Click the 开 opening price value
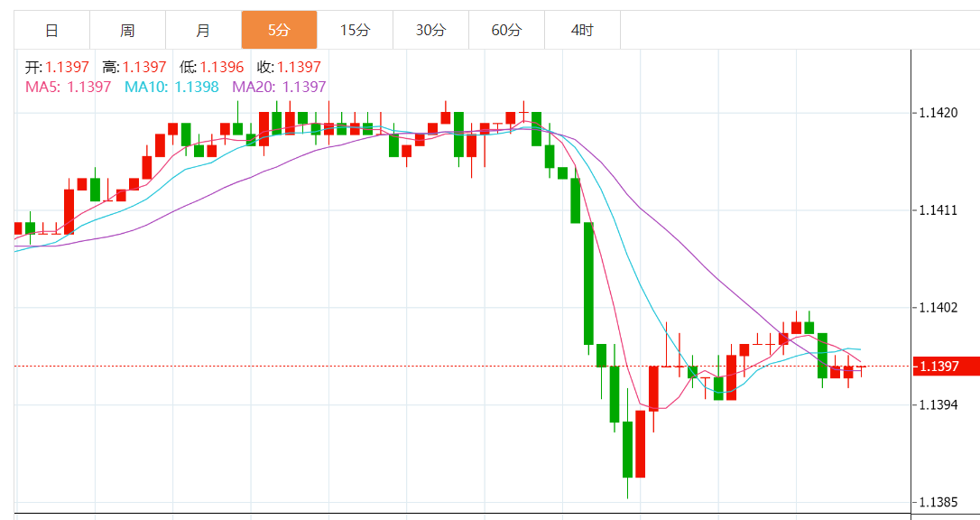980x520 pixels. (66, 67)
